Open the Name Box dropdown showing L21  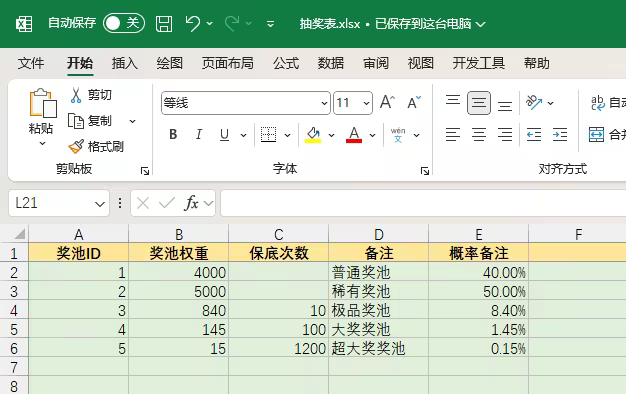(x=100, y=204)
